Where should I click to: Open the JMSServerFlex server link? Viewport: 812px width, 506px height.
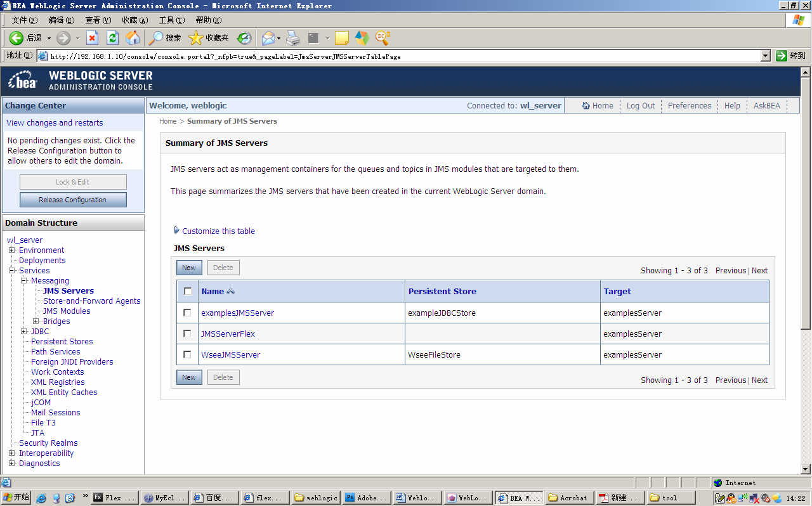(228, 334)
